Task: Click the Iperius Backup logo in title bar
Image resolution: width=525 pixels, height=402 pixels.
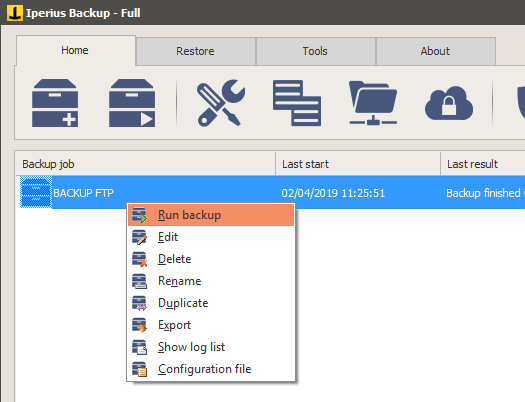Action: pyautogui.click(x=15, y=13)
